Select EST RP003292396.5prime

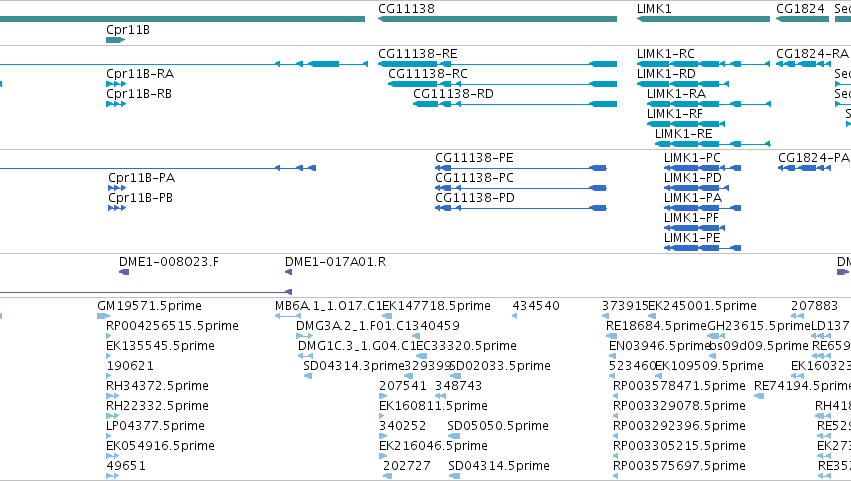coord(679,427)
